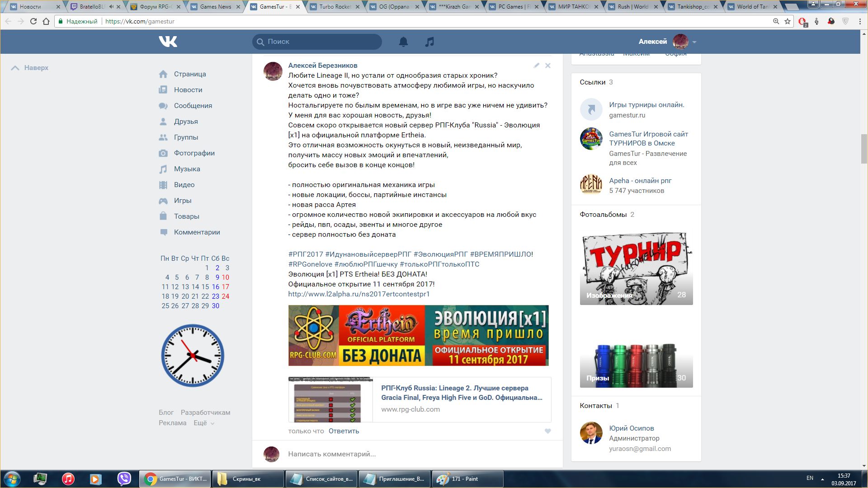Switch to the МИР ТАНКОВ tab
This screenshot has height=488, width=868.
tap(574, 7)
